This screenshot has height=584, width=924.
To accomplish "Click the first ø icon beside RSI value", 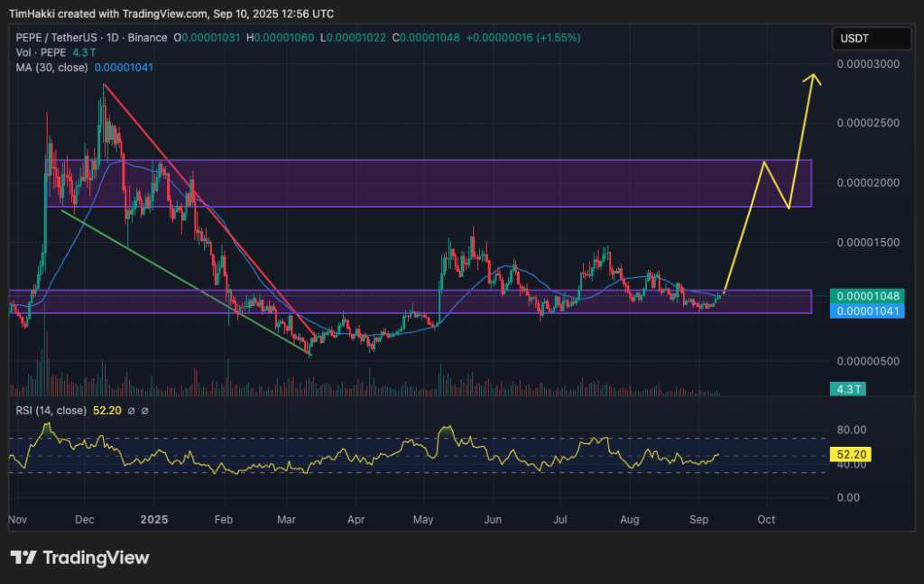I will pos(132,410).
